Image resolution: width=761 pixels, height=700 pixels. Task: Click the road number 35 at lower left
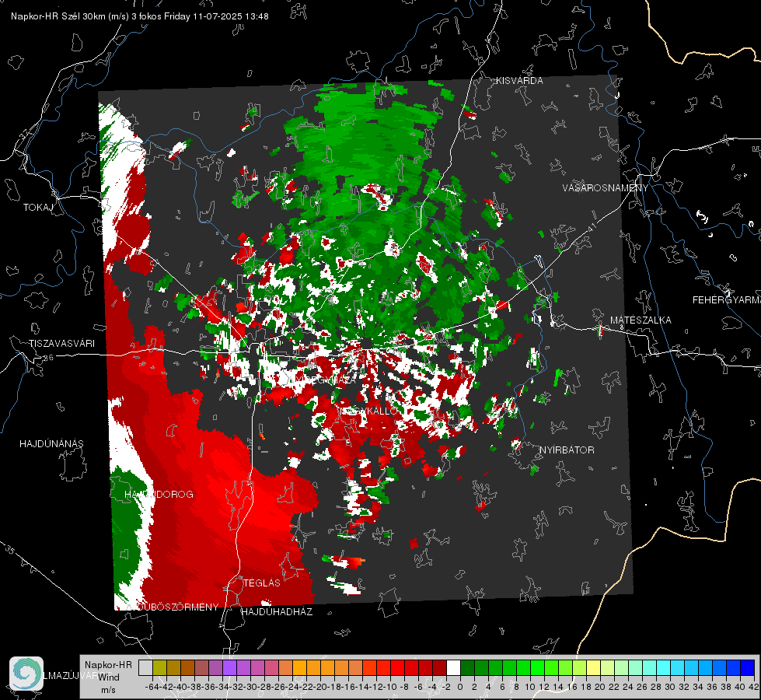tap(9, 550)
